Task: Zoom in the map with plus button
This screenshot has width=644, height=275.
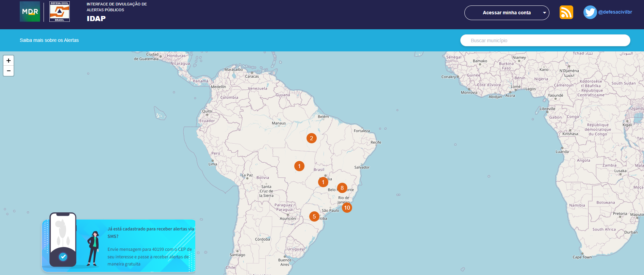Action: coord(9,61)
